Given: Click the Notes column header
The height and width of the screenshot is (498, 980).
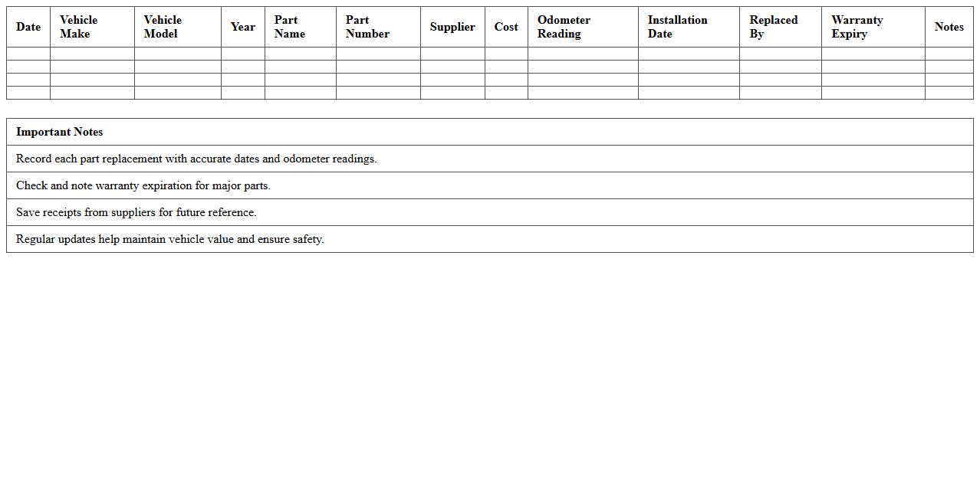Looking at the screenshot, I should click(949, 27).
